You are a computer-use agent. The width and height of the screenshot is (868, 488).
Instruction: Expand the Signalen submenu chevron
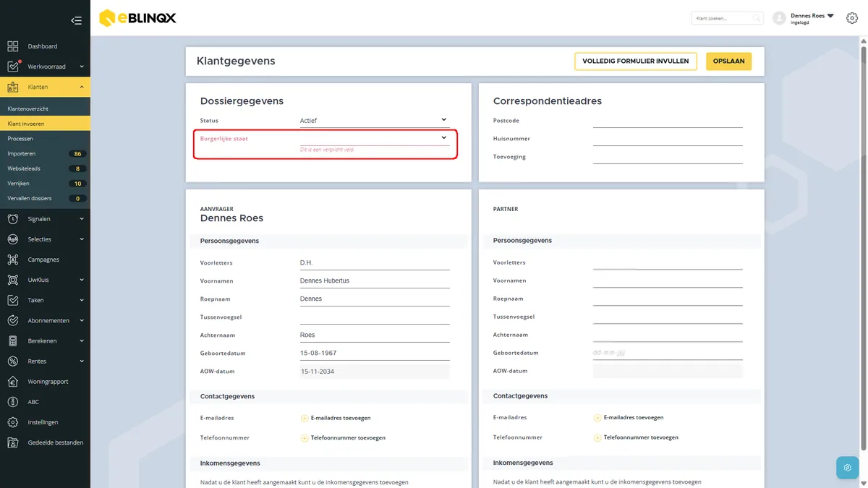tap(82, 219)
